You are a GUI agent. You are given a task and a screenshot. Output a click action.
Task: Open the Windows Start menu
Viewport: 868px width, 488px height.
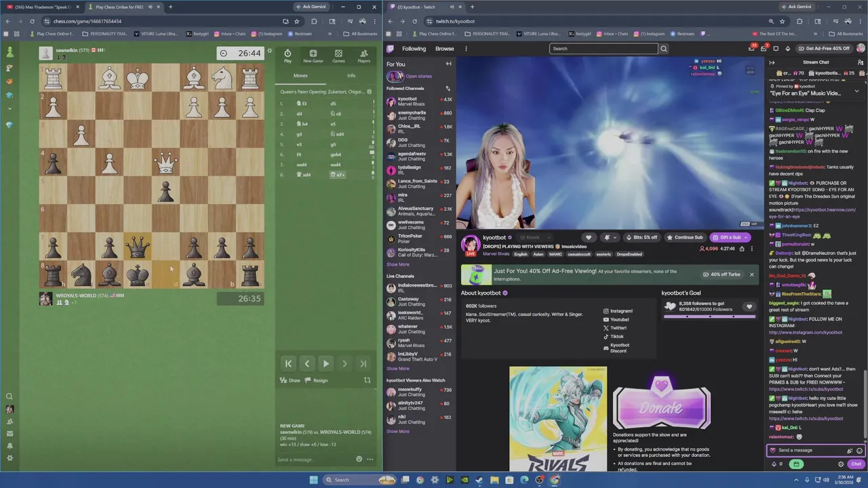coord(313,480)
